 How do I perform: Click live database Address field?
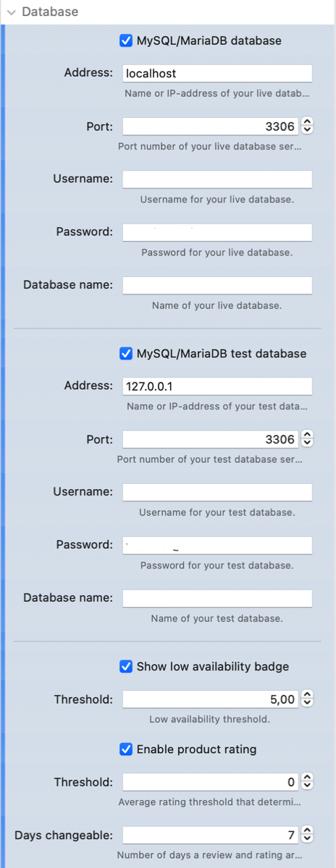(217, 73)
